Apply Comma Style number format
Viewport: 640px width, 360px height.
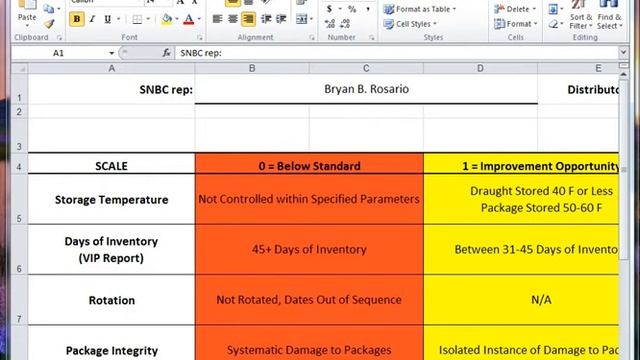368,9
